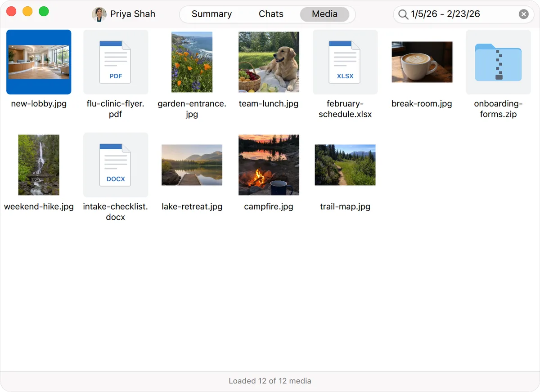Switch to the Chats tab
Viewport: 540px width, 392px height.
(271, 14)
